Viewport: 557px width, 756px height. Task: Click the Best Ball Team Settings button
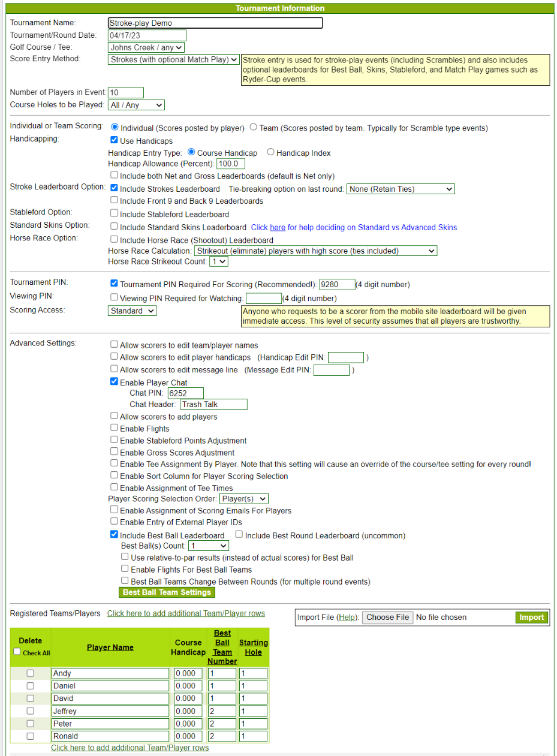167,592
